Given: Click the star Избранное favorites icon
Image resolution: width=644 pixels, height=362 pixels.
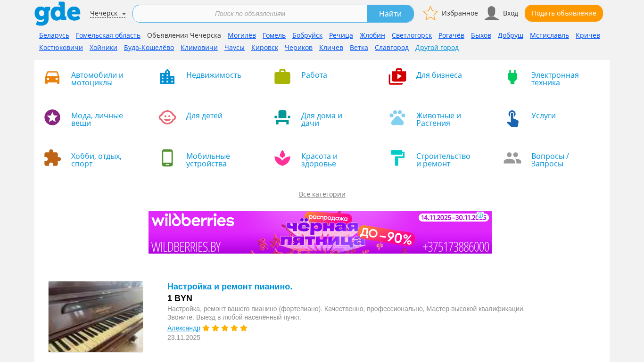Looking at the screenshot, I should (430, 13).
